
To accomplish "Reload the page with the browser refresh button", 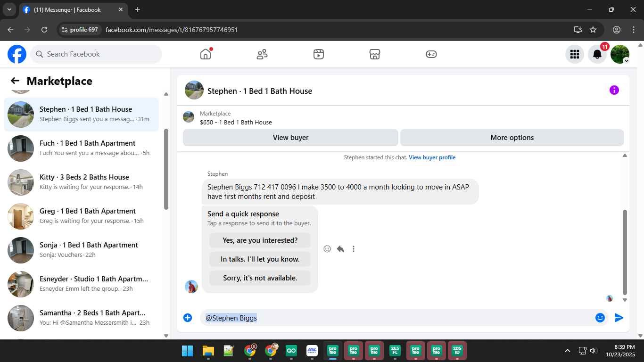I will (x=44, y=30).
